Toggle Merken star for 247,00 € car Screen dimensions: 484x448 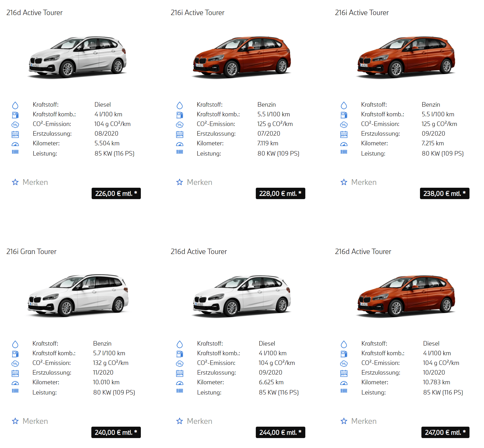pyautogui.click(x=344, y=421)
